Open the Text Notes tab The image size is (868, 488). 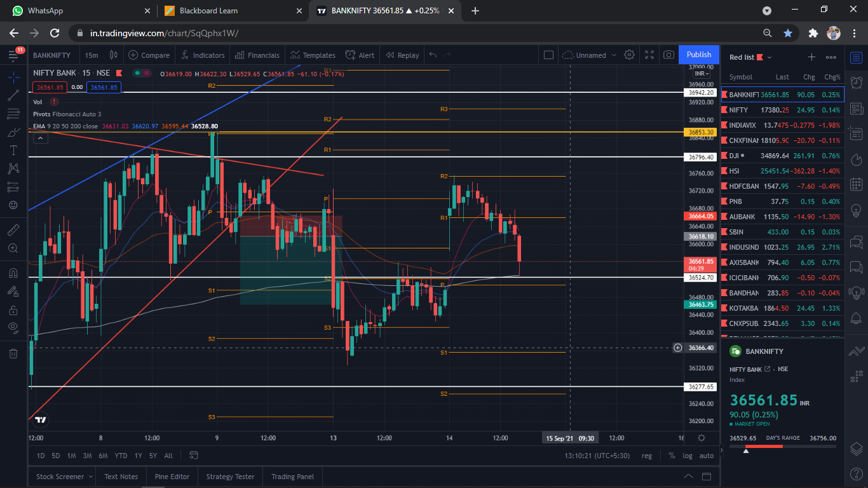click(x=121, y=477)
